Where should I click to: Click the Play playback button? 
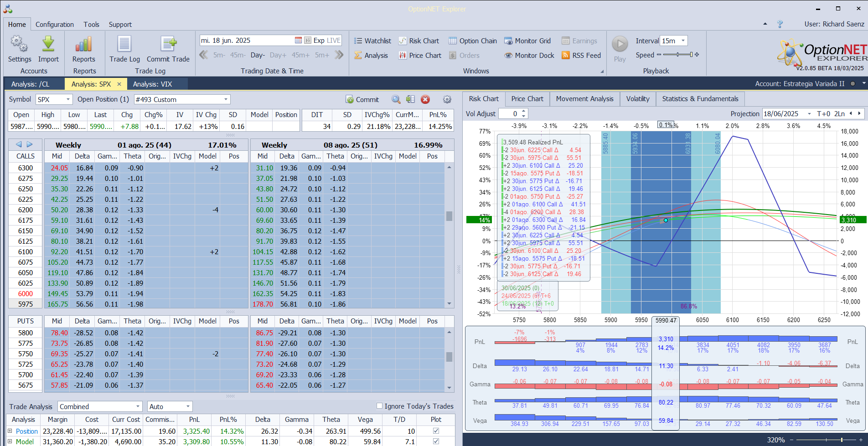pyautogui.click(x=620, y=44)
